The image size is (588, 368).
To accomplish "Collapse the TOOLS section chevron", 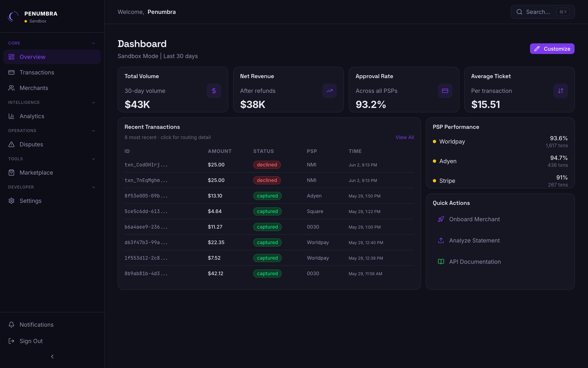I will coord(94,159).
